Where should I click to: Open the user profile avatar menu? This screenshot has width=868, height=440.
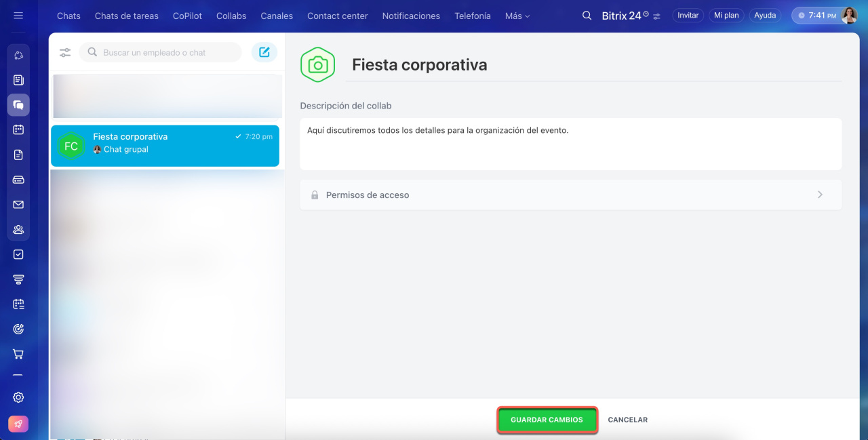point(849,16)
